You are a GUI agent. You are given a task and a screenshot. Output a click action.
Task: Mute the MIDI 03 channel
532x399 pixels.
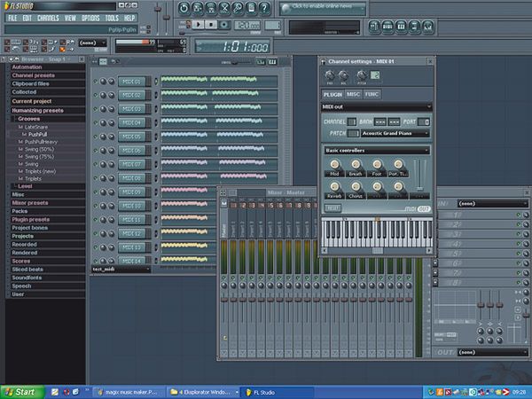[x=95, y=109]
